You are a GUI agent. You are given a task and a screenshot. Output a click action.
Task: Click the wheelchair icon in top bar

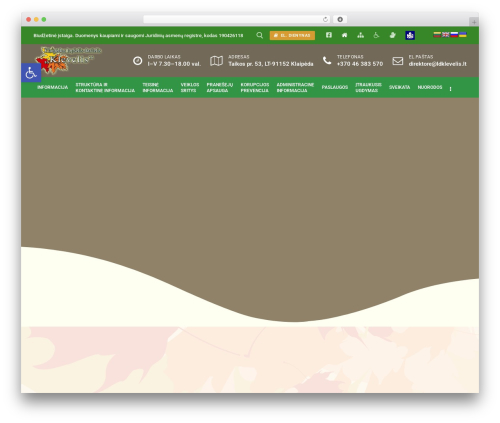click(x=376, y=35)
